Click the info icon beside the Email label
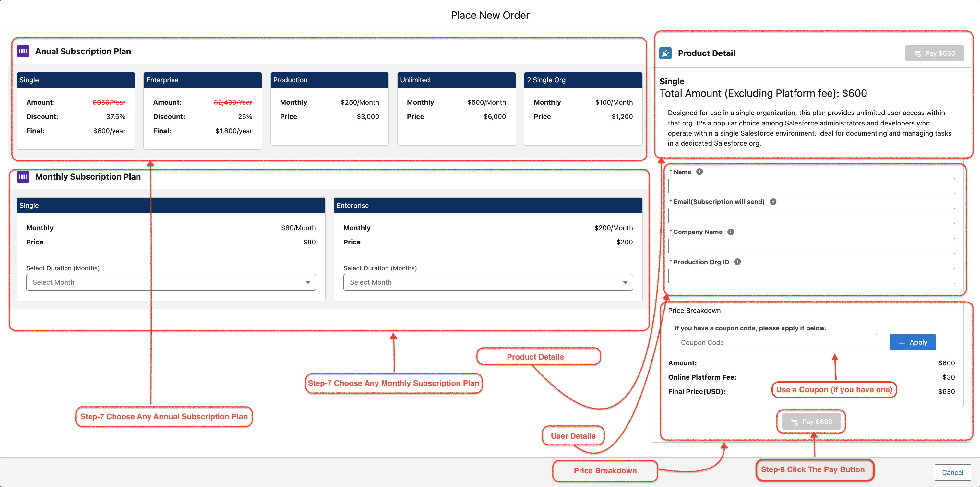Screen dimensions: 980x487 point(773,202)
